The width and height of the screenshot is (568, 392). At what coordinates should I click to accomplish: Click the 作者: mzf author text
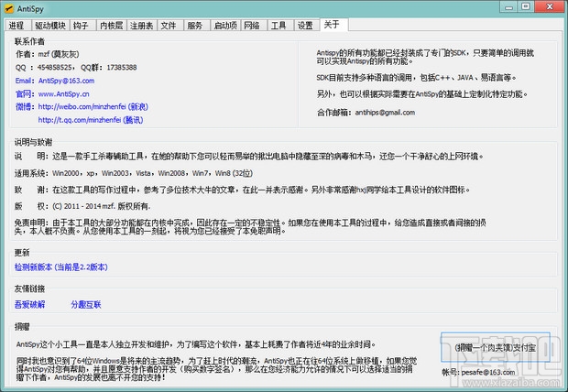pyautogui.click(x=47, y=54)
